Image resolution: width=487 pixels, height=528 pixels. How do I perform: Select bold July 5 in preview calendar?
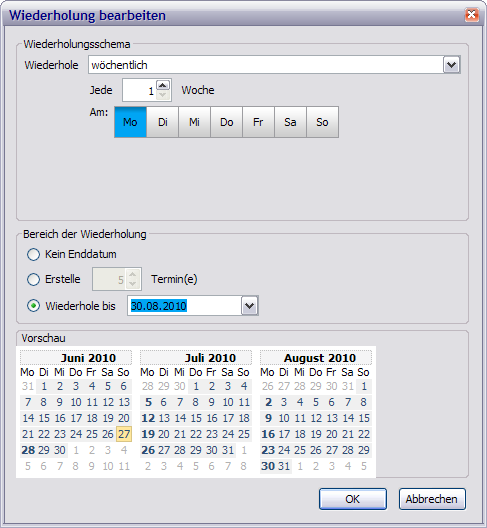tap(148, 402)
